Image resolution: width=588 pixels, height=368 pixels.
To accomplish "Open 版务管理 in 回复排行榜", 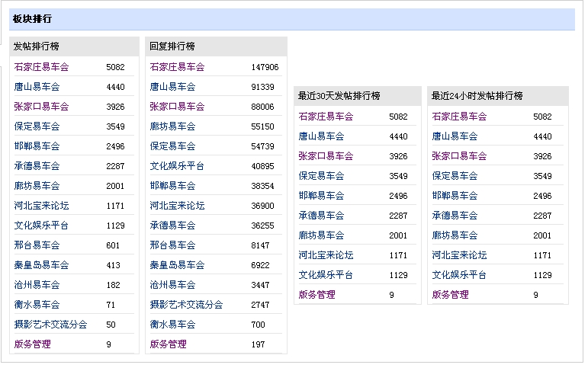I will [169, 344].
